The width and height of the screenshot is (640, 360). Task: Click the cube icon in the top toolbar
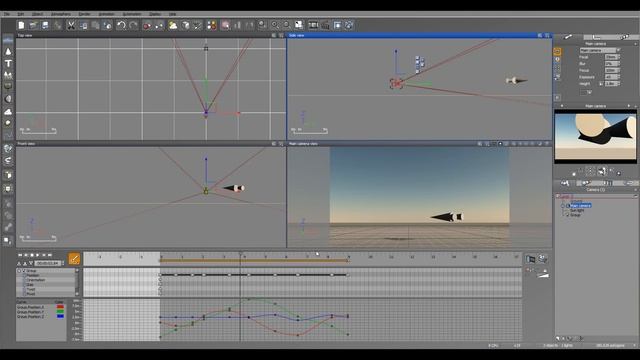click(x=185, y=25)
